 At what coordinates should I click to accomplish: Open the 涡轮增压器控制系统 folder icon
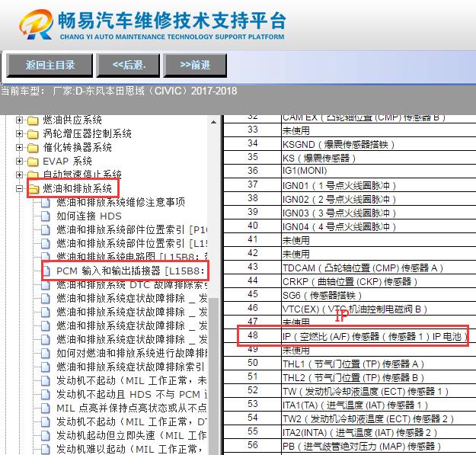(33, 134)
